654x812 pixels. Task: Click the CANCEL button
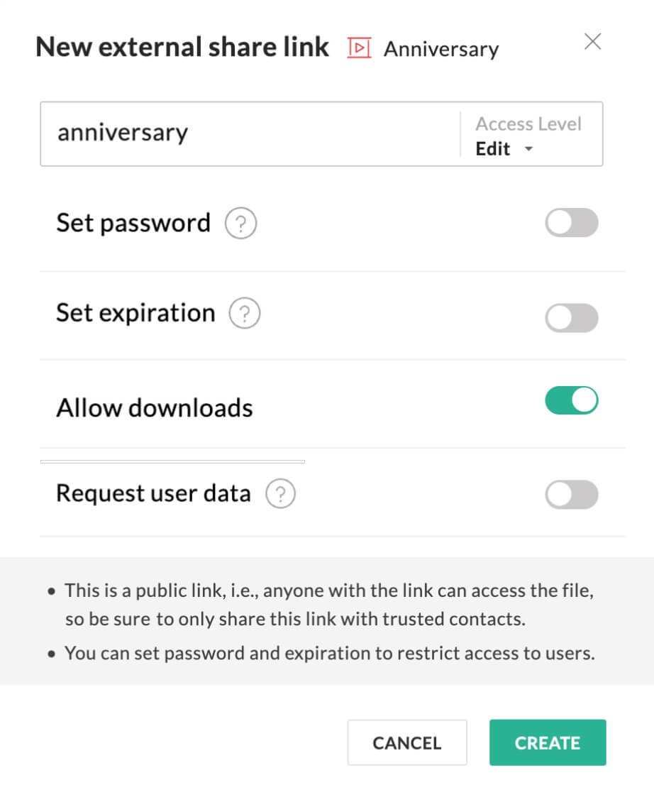407,742
